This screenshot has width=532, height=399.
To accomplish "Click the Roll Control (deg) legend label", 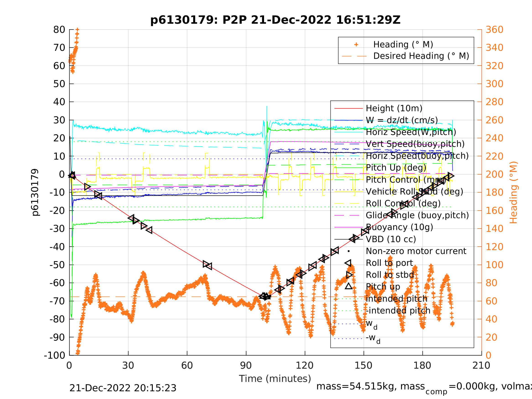I will [403, 203].
